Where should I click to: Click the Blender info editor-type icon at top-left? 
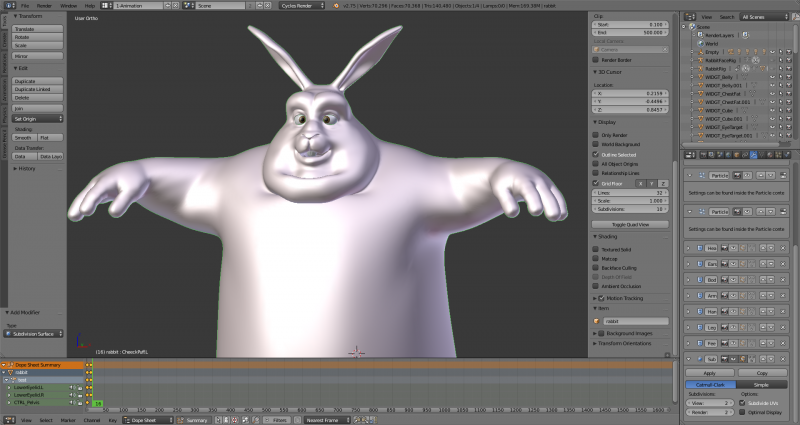point(9,5)
